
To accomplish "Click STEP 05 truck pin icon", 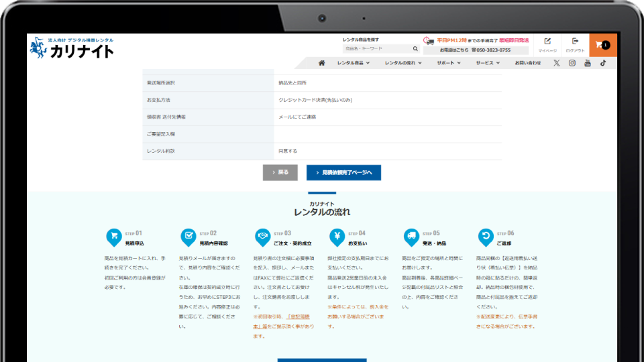I will (411, 237).
